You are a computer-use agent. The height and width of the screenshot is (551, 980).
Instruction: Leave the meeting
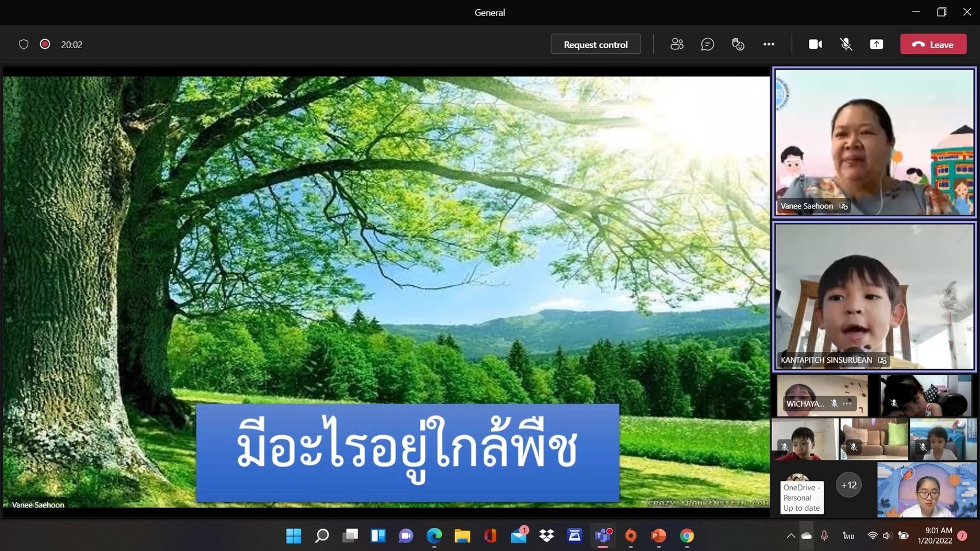tap(933, 44)
